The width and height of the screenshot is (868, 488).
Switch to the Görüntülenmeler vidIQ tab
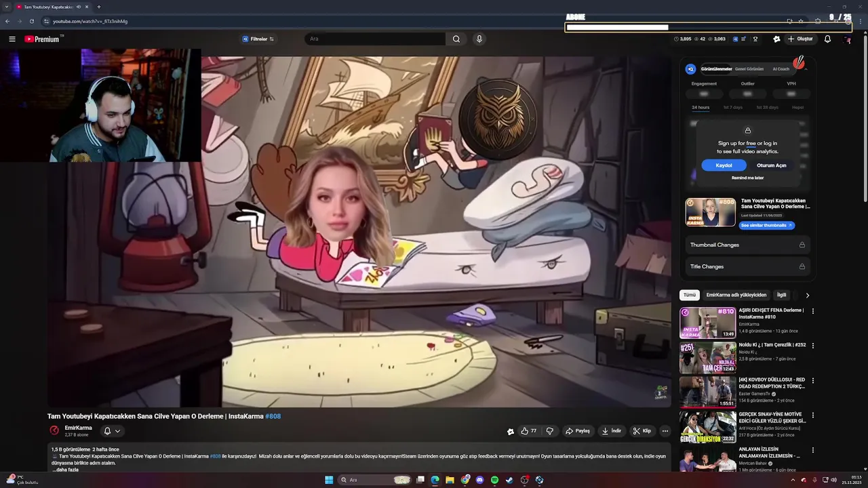click(x=716, y=69)
